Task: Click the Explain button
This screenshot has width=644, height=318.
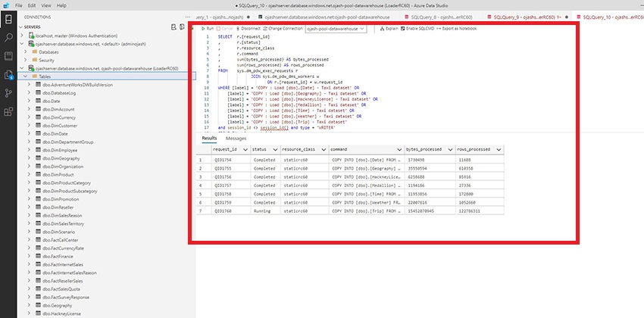Action: click(389, 29)
